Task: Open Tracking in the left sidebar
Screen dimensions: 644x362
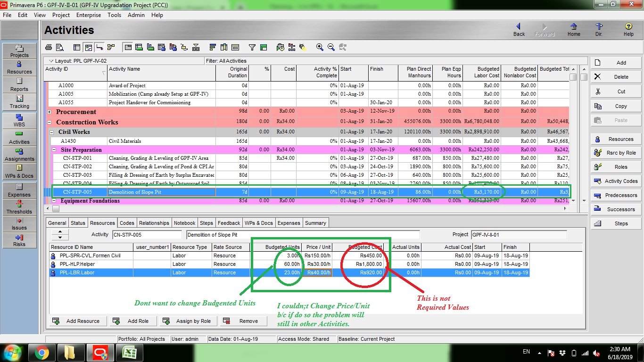Action: (19, 102)
